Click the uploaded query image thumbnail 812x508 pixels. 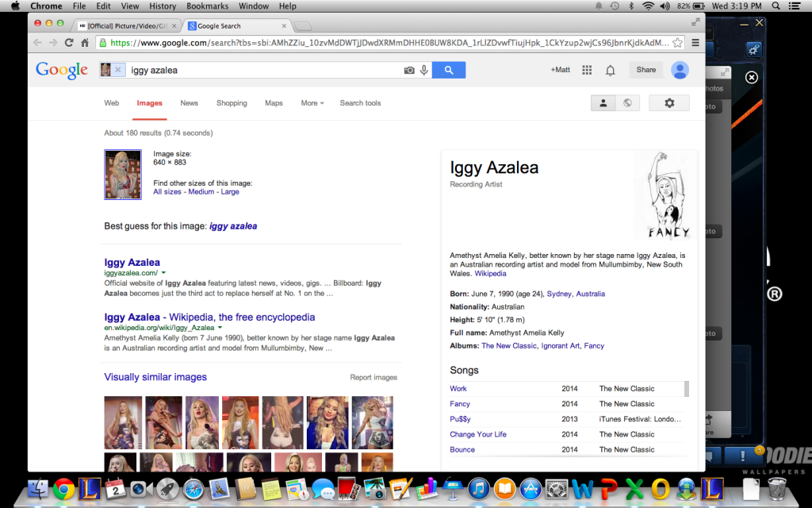(123, 175)
